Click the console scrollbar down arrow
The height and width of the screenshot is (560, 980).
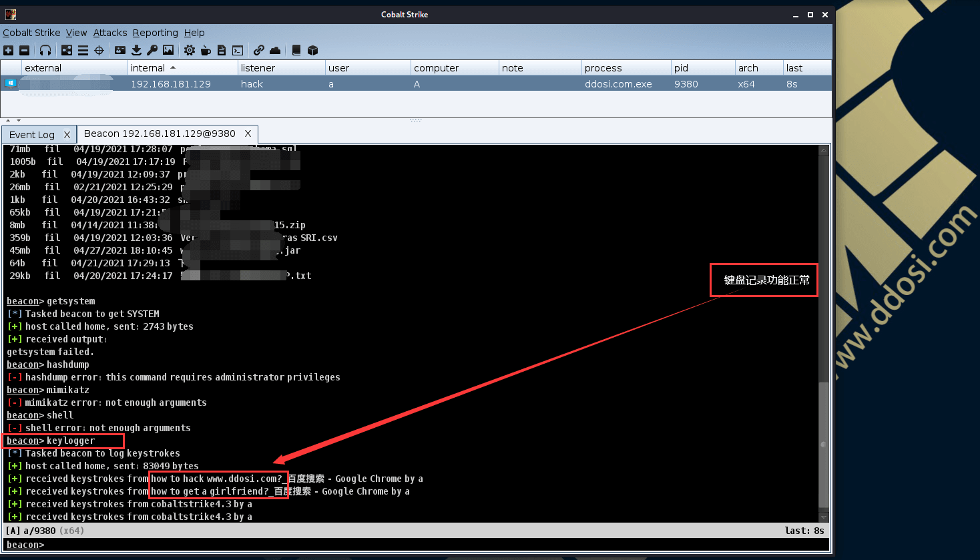tap(823, 517)
